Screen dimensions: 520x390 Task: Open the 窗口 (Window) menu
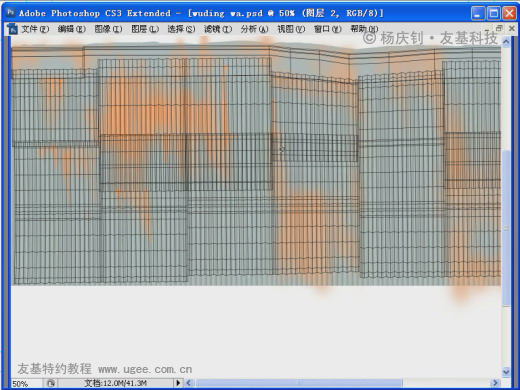[x=328, y=29]
